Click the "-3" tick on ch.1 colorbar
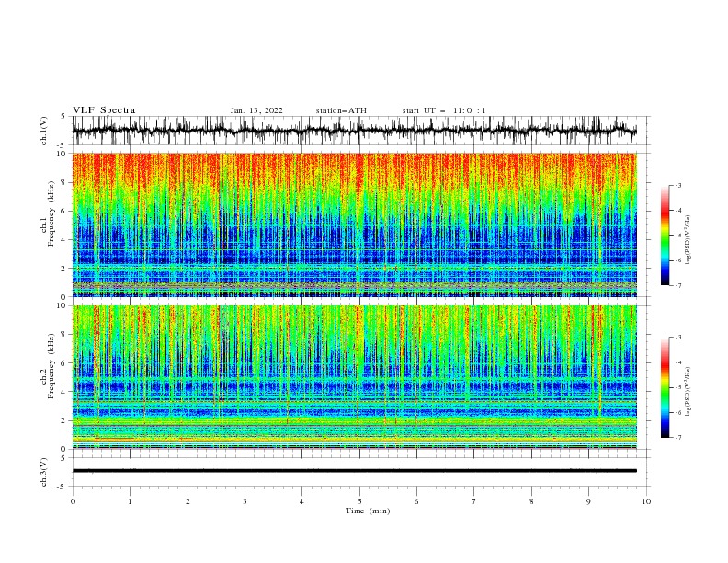Screen dimensions: 728x563 [678, 185]
